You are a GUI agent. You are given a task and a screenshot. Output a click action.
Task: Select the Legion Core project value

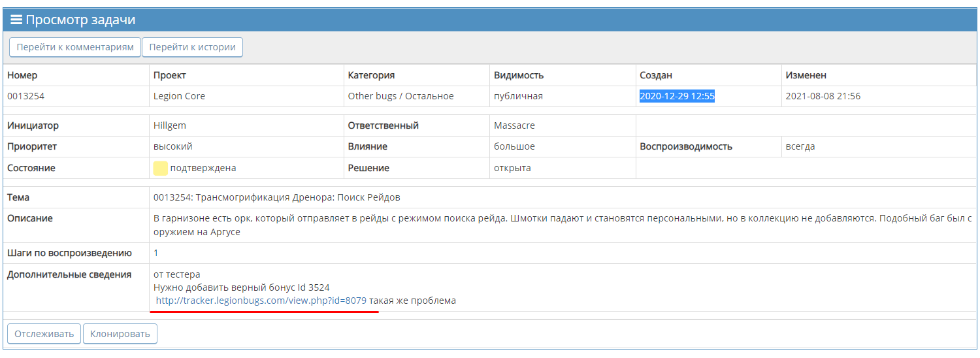(x=179, y=96)
